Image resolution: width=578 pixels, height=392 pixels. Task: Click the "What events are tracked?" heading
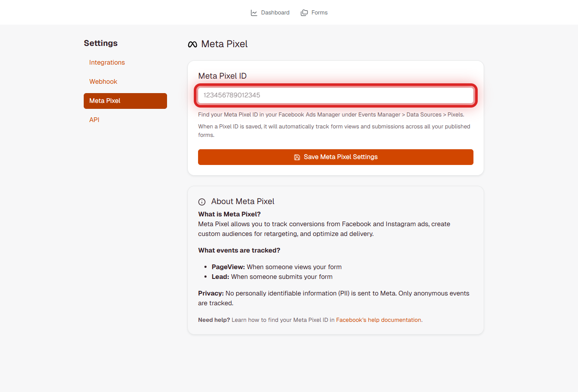[239, 250]
